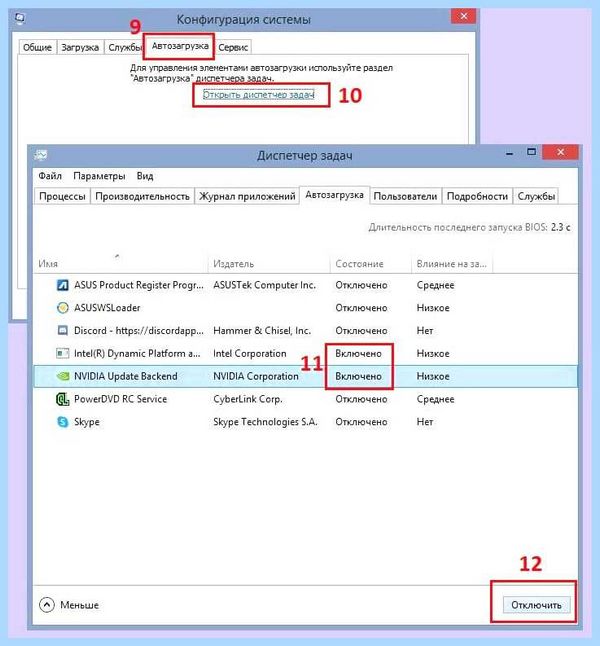Click the Discord startup entry icon
This screenshot has height=646, width=600.
(x=63, y=330)
